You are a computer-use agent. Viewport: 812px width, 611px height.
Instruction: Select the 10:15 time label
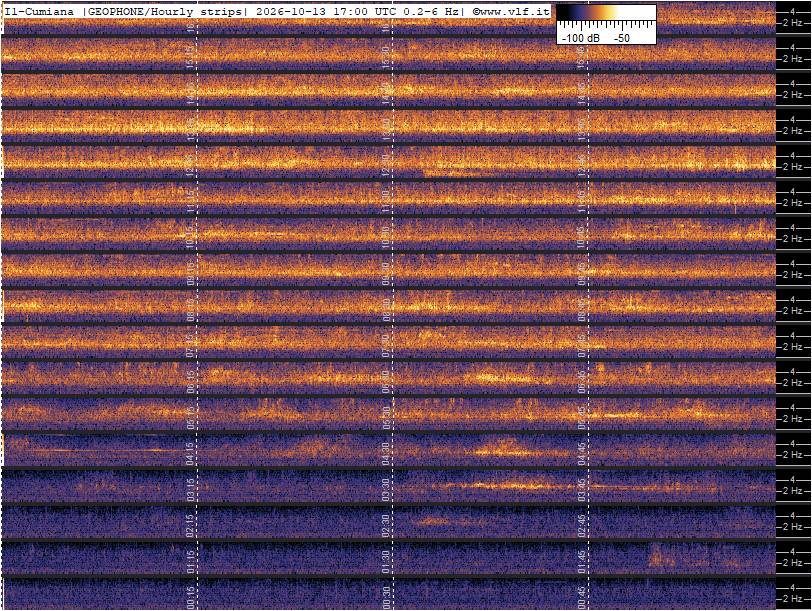[x=191, y=238]
